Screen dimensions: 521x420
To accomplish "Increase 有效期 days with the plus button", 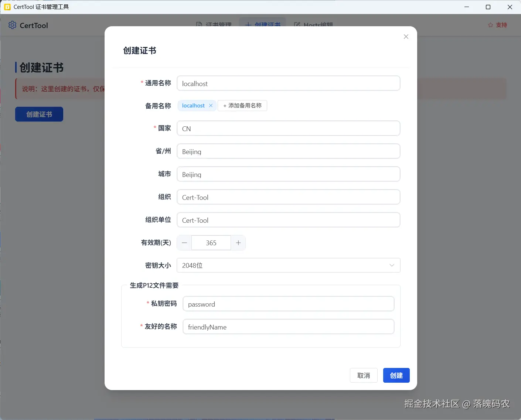I will click(238, 243).
